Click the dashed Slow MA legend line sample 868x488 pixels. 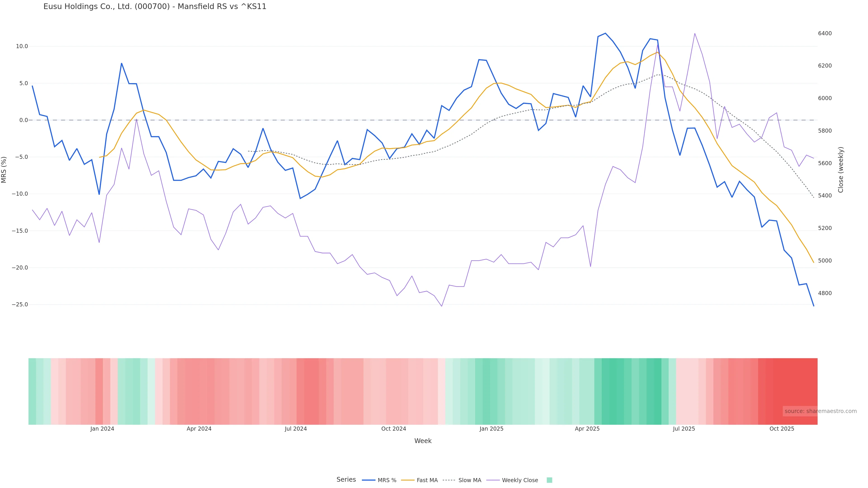[x=449, y=480]
